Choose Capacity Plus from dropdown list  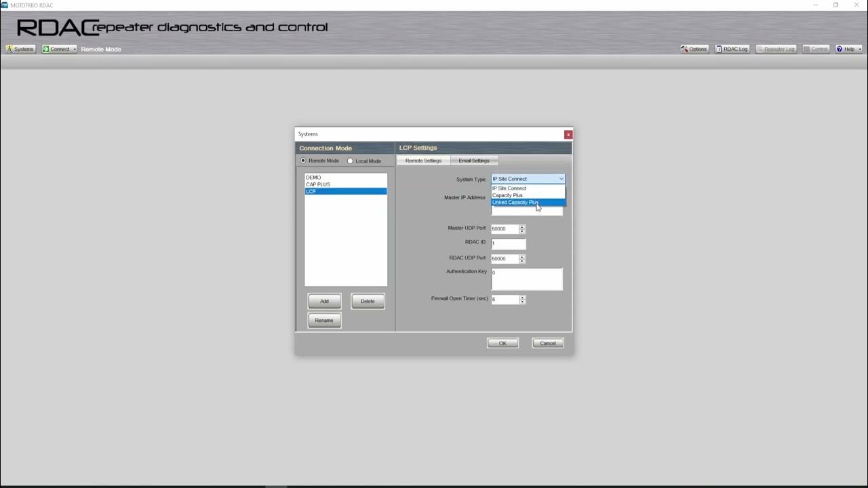(528, 195)
